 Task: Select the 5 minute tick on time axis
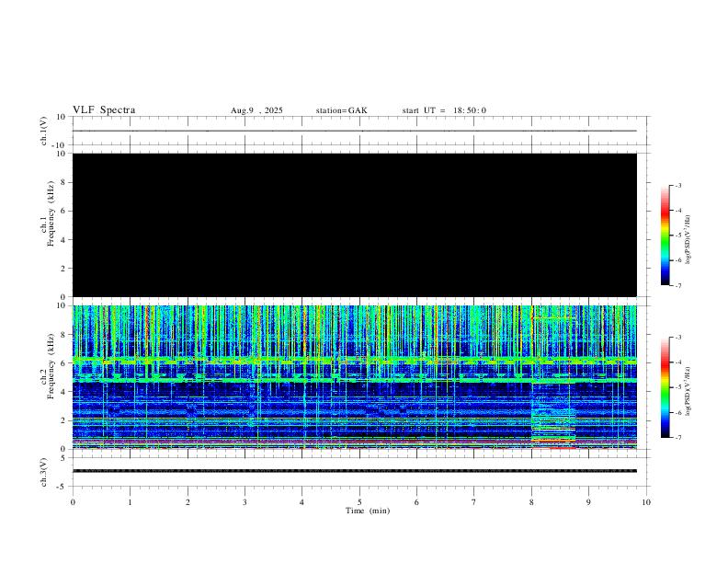click(359, 500)
